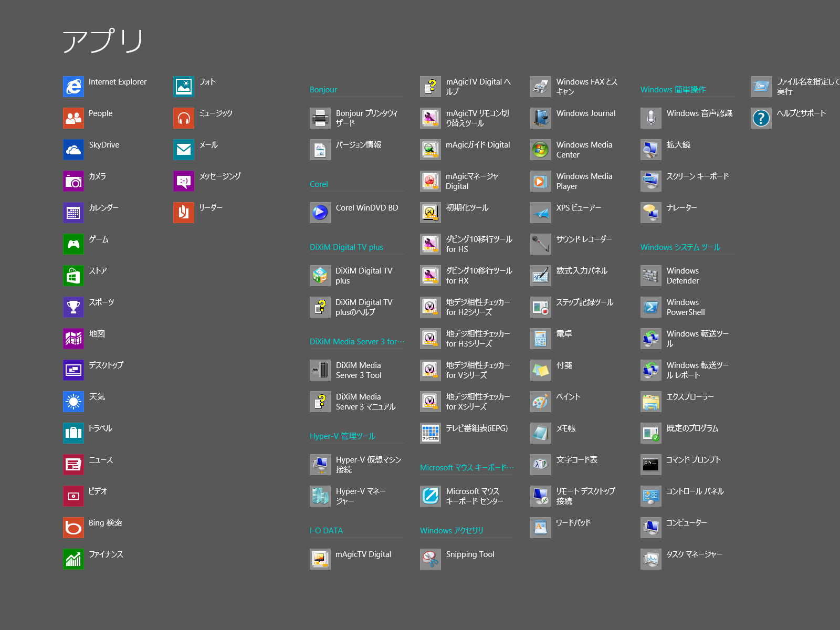Open the Windows システム ツール group header
The width and height of the screenshot is (840, 630).
coord(680,247)
